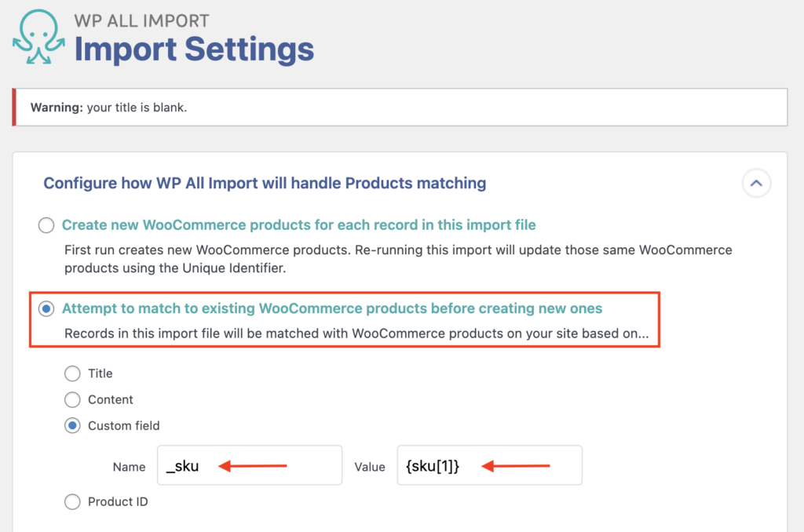Select "Create new WooCommerce products" option

click(46, 225)
